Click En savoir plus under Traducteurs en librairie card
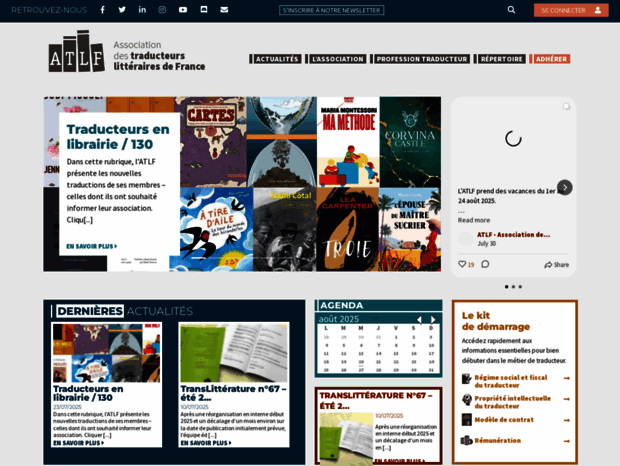Screen dimensions: 620x466 point(79,443)
